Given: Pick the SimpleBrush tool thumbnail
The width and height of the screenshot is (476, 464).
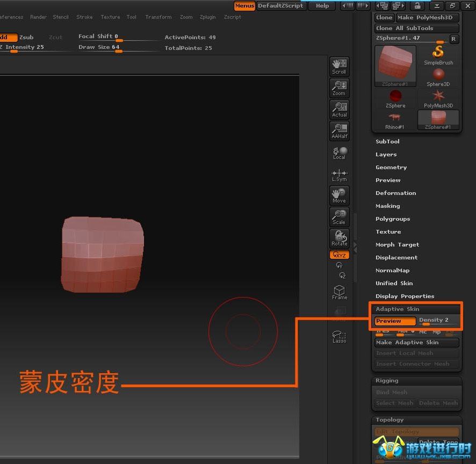Looking at the screenshot, I should tap(438, 55).
